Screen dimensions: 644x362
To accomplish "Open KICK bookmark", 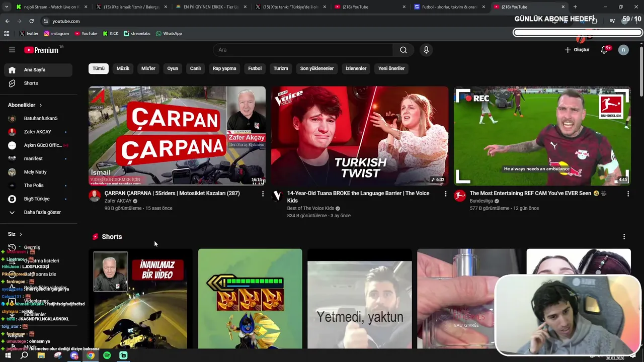I will (x=111, y=34).
